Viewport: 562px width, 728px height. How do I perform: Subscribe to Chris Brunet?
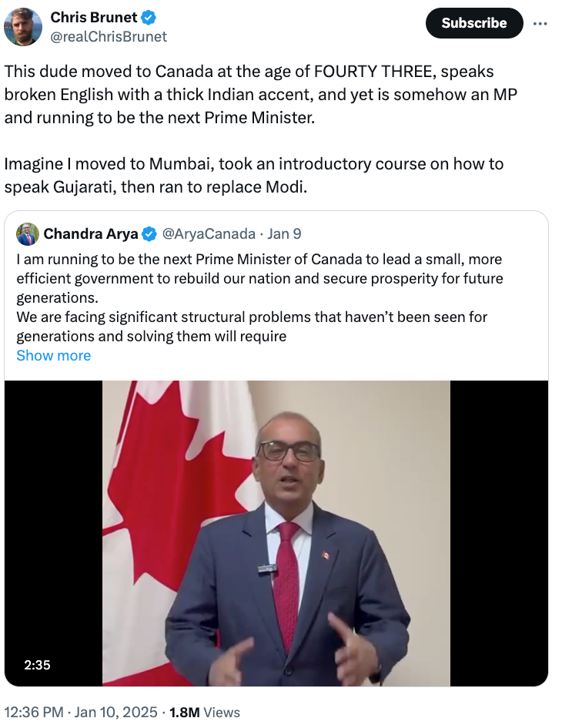click(x=474, y=23)
